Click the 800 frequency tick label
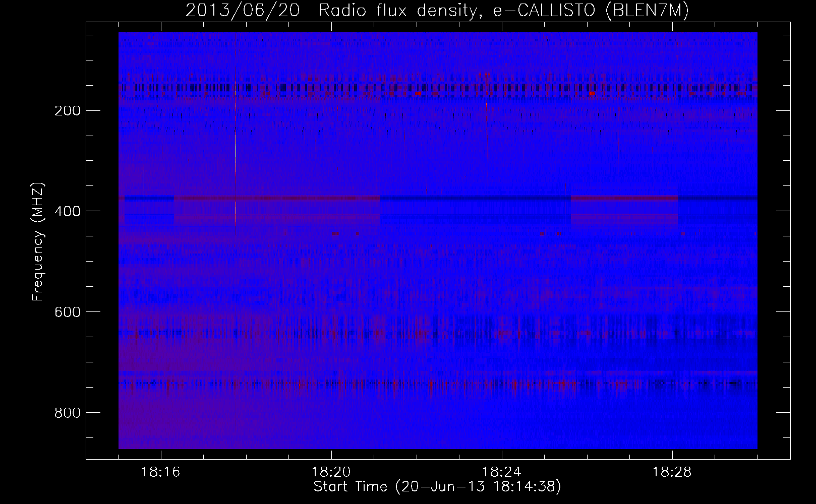Viewport: 816px width, 504px height. point(67,413)
